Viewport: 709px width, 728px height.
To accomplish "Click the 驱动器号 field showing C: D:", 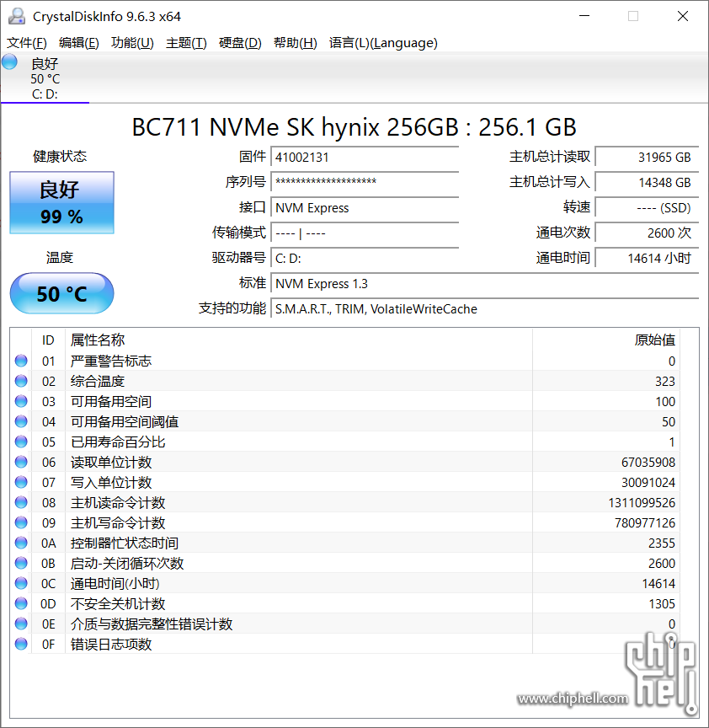I will [x=365, y=258].
